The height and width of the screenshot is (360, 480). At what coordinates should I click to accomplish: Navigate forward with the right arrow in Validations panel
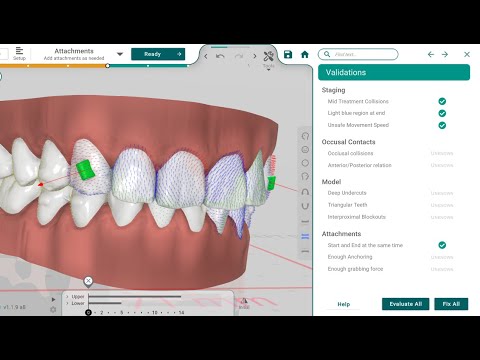pyautogui.click(x=445, y=54)
